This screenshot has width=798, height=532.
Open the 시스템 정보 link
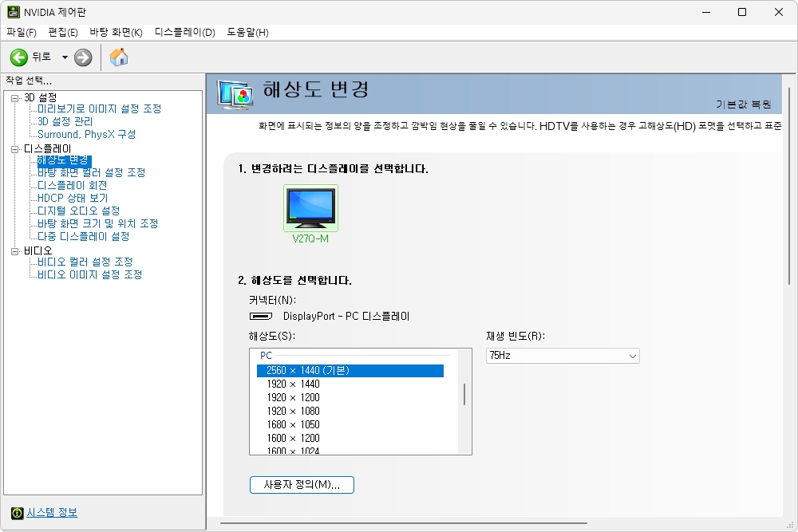[52, 513]
